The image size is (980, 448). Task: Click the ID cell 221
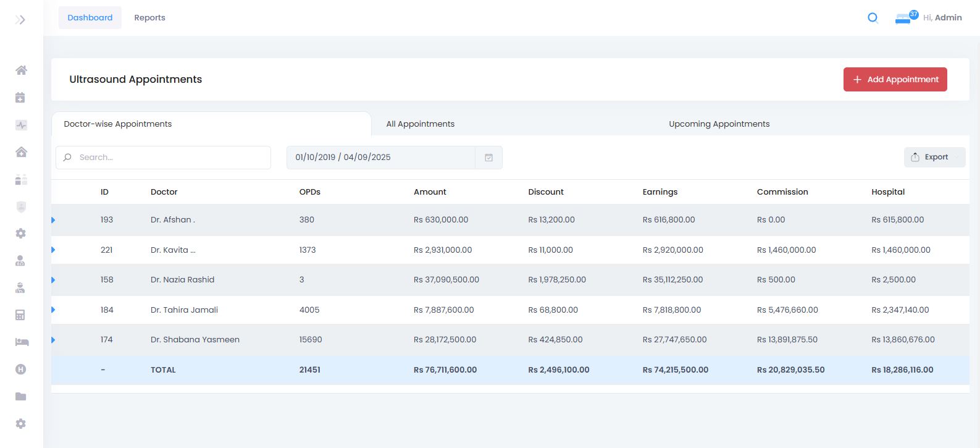(x=107, y=250)
